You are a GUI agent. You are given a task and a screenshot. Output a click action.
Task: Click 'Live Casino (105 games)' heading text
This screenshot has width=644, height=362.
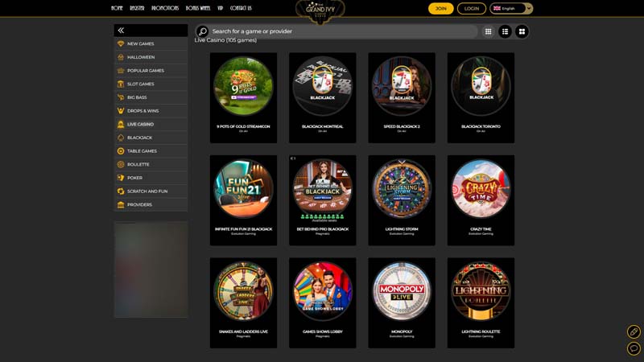click(x=225, y=40)
